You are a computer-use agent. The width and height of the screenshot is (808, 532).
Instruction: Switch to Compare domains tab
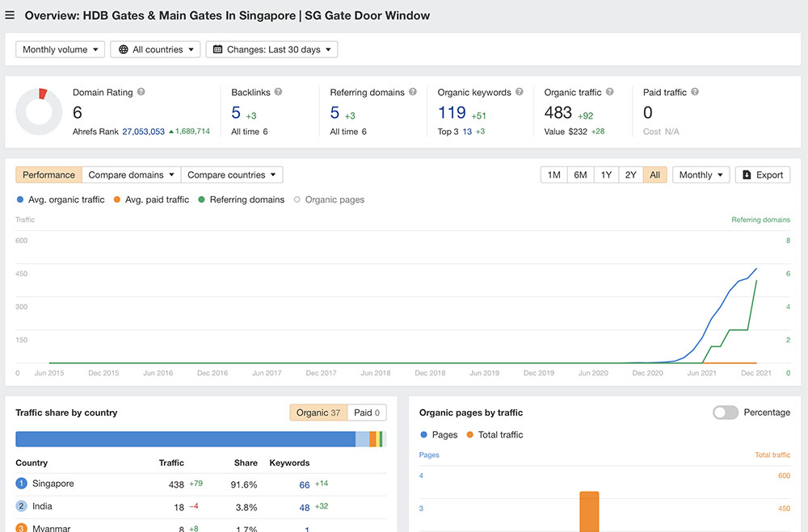pyautogui.click(x=132, y=174)
